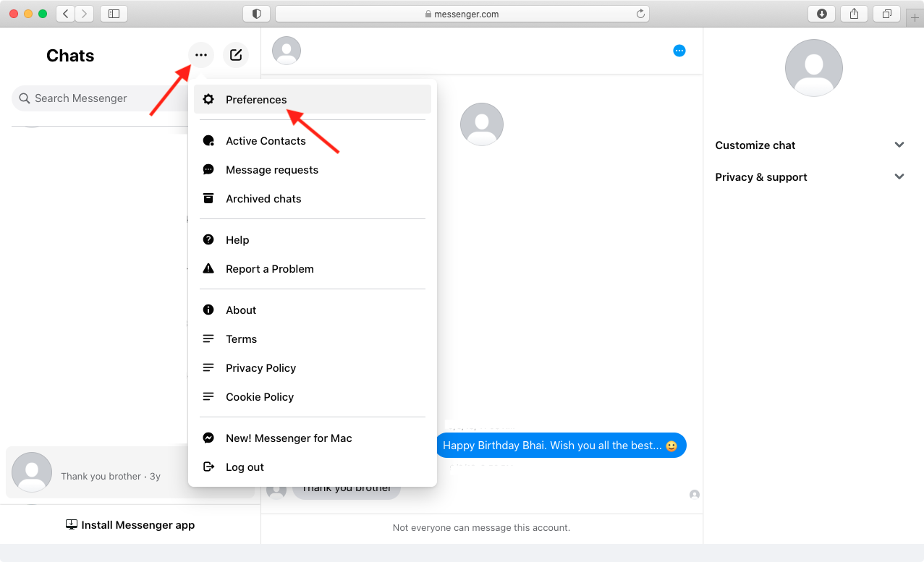Image resolution: width=924 pixels, height=562 pixels.
Task: Go forward with Safari's forward arrow
Action: [85, 14]
